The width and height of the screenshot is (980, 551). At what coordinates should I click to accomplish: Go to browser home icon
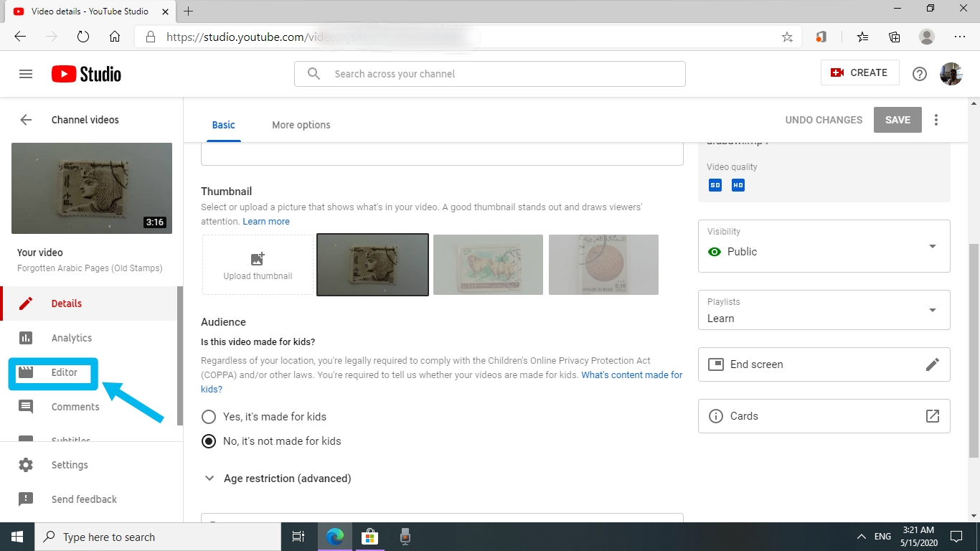(115, 37)
